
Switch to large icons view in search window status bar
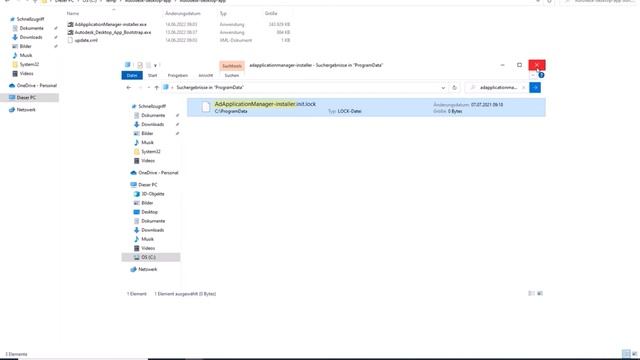[540, 293]
